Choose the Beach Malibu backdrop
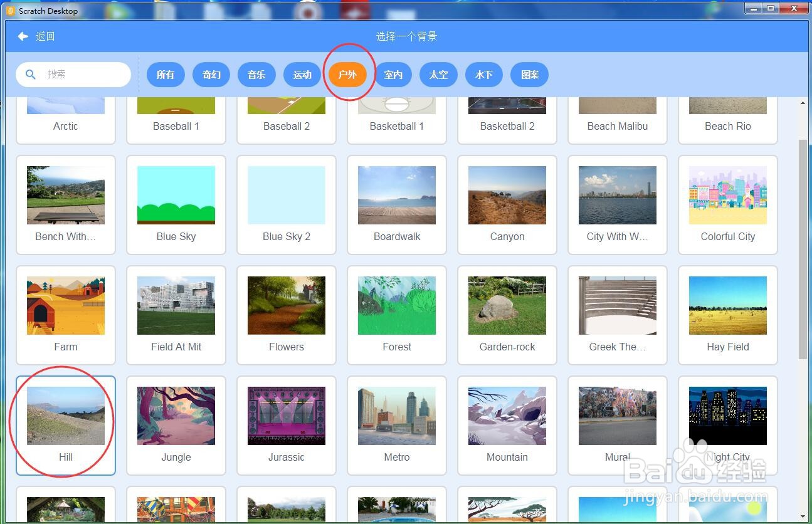This screenshot has width=812, height=524. (618, 120)
